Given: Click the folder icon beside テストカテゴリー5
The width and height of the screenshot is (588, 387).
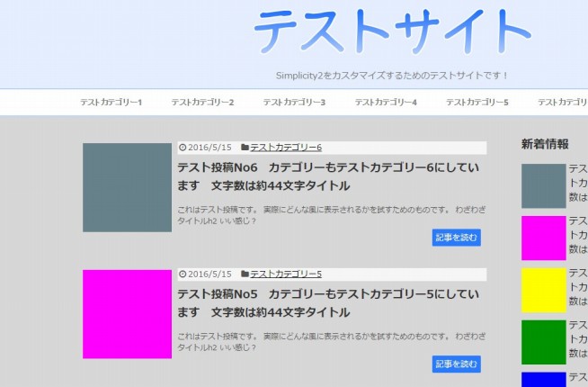Looking at the screenshot, I should coord(245,274).
